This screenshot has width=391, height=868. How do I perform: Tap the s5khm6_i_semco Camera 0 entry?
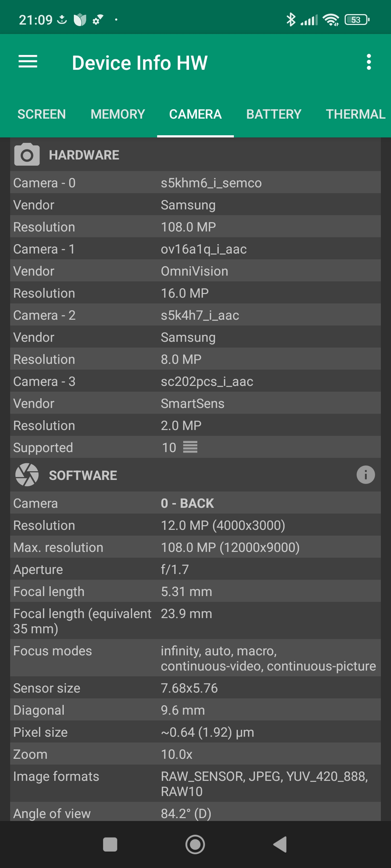(211, 183)
